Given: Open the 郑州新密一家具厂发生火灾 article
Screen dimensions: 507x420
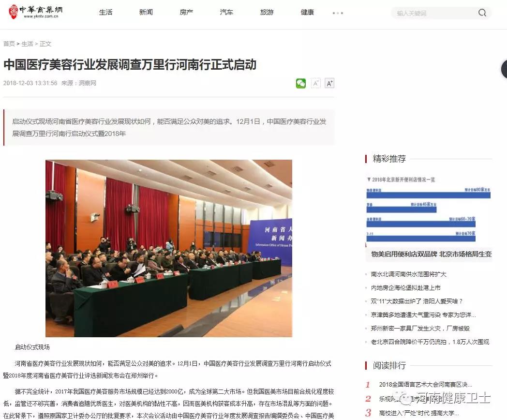Looking at the screenshot, I should pyautogui.click(x=420, y=329).
